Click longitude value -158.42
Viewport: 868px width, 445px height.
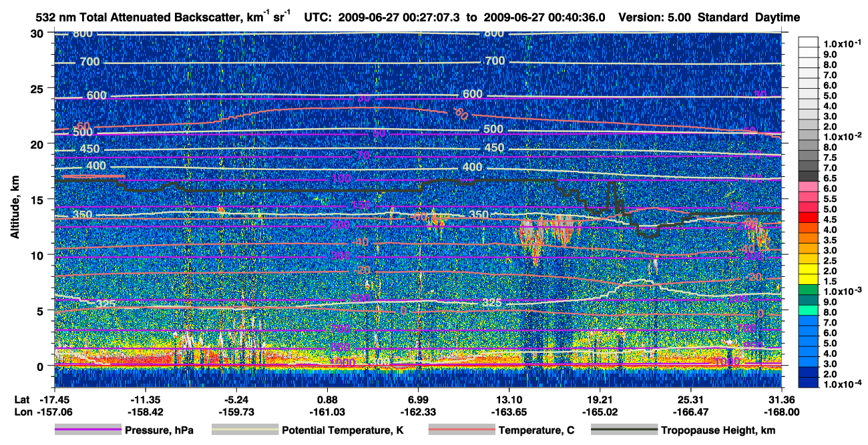tap(145, 412)
